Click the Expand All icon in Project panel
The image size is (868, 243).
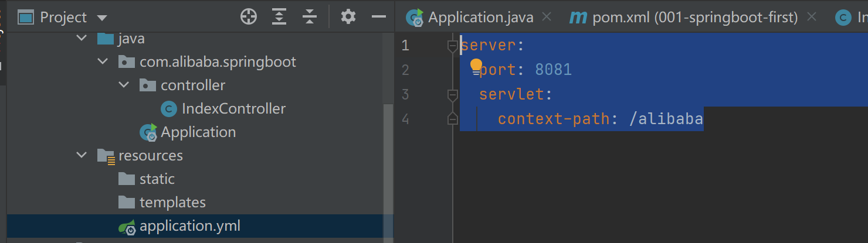pos(279,17)
